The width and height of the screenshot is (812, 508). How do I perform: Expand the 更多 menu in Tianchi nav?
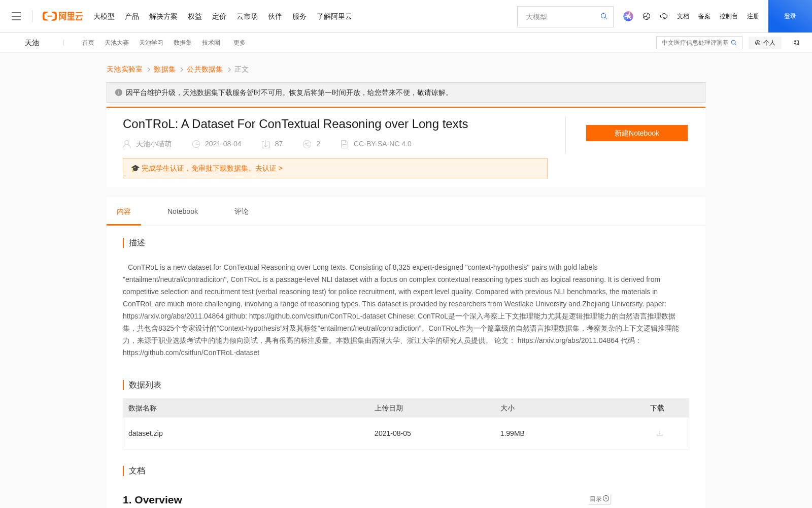tap(239, 43)
